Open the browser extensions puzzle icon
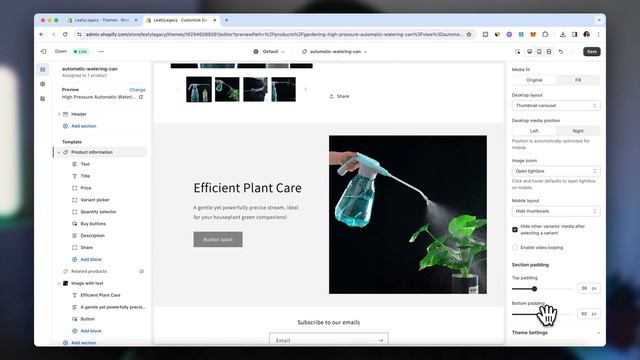 [545, 35]
